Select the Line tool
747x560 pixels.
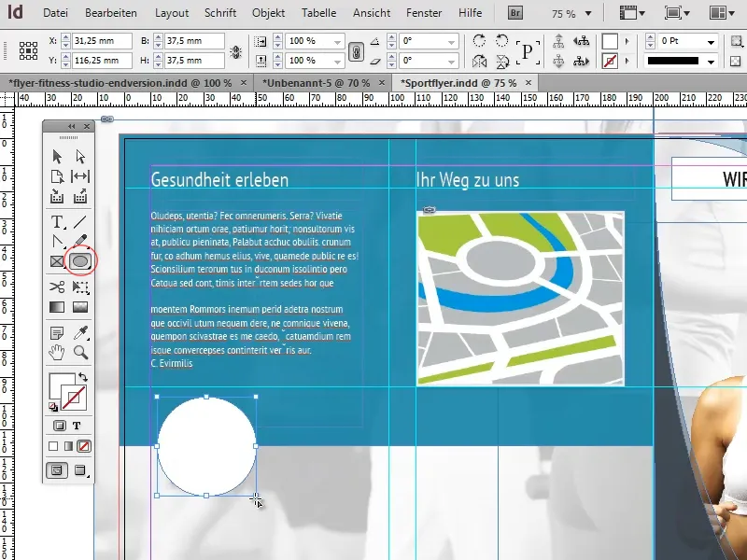[80, 222]
